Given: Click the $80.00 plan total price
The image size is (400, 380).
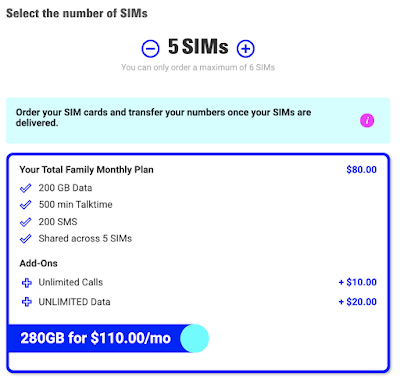Looking at the screenshot, I should coord(362,170).
